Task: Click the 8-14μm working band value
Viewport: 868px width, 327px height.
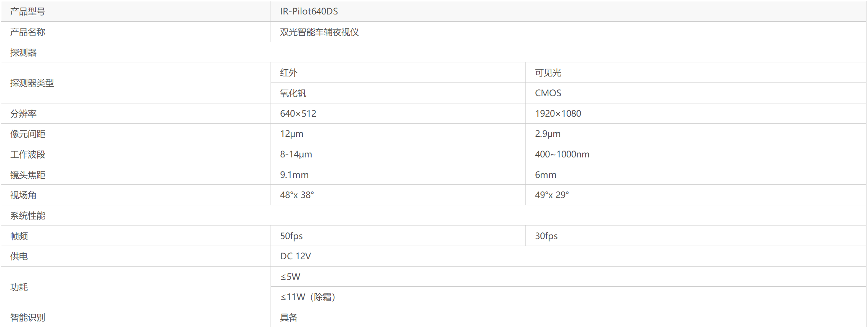Action: coord(296,154)
